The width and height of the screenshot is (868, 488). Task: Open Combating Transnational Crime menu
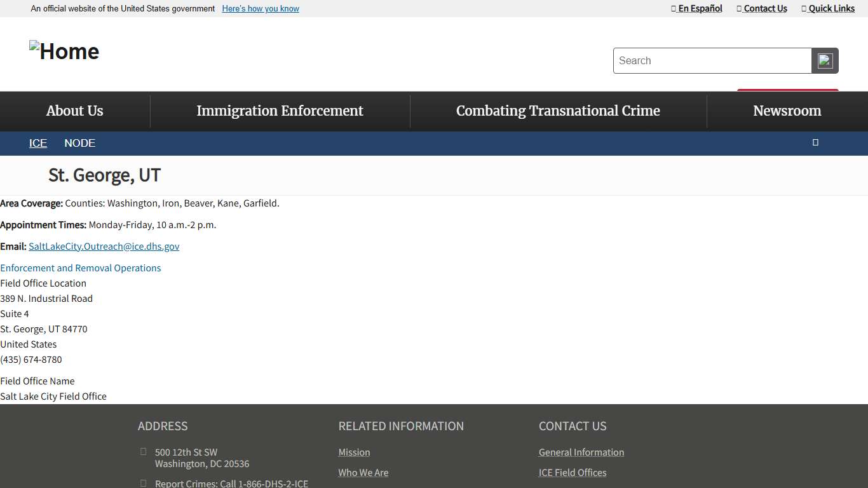tap(558, 111)
